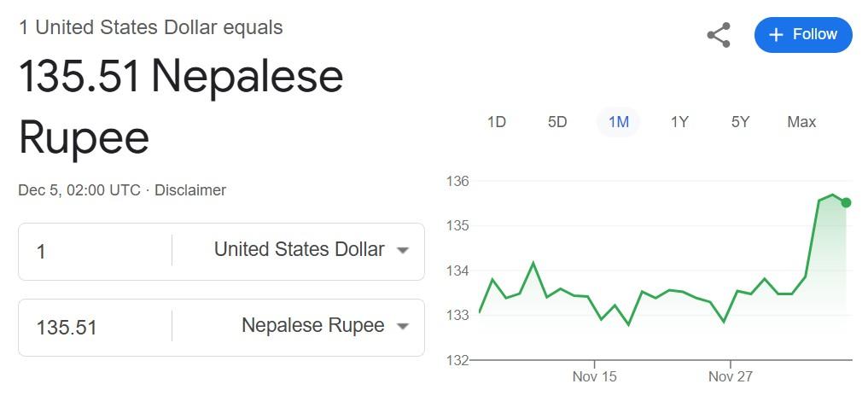Viewport: 868px width, 413px height.
Task: Click the share icon
Action: (719, 35)
